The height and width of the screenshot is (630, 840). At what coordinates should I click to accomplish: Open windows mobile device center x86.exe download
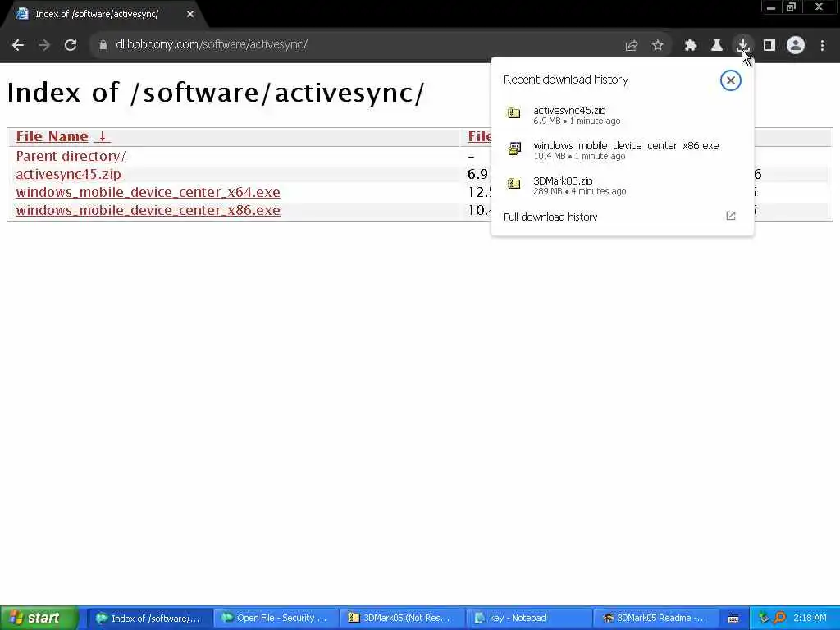click(x=622, y=150)
